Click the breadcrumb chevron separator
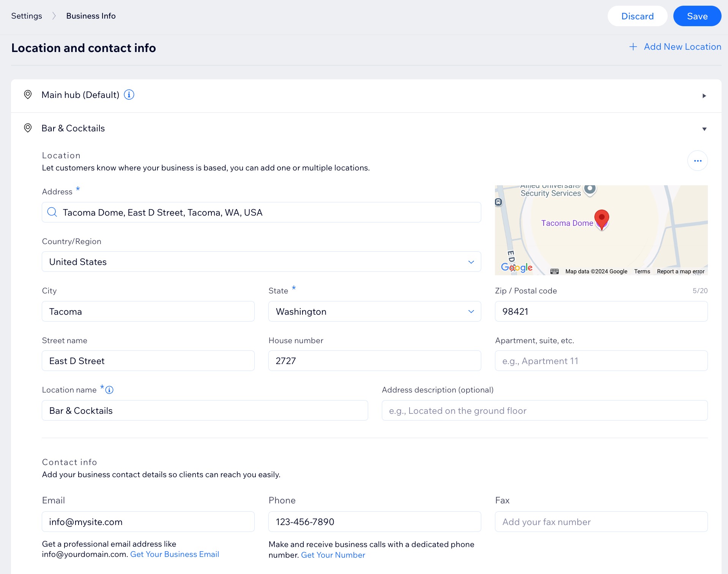 pos(54,16)
